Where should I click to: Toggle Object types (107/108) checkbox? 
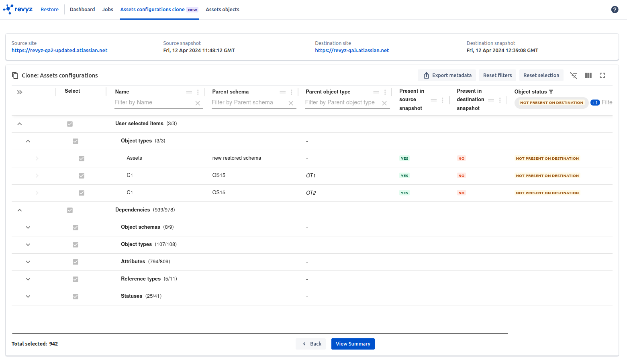76,245
